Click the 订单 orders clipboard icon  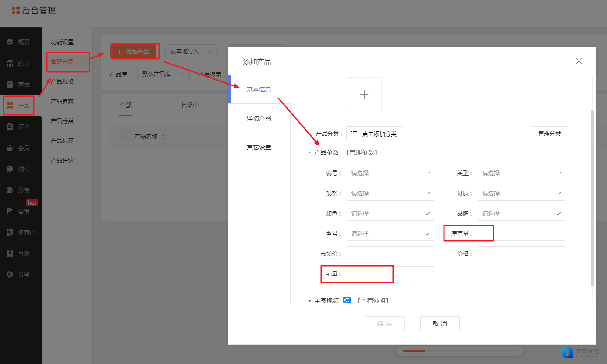pyautogui.click(x=10, y=127)
